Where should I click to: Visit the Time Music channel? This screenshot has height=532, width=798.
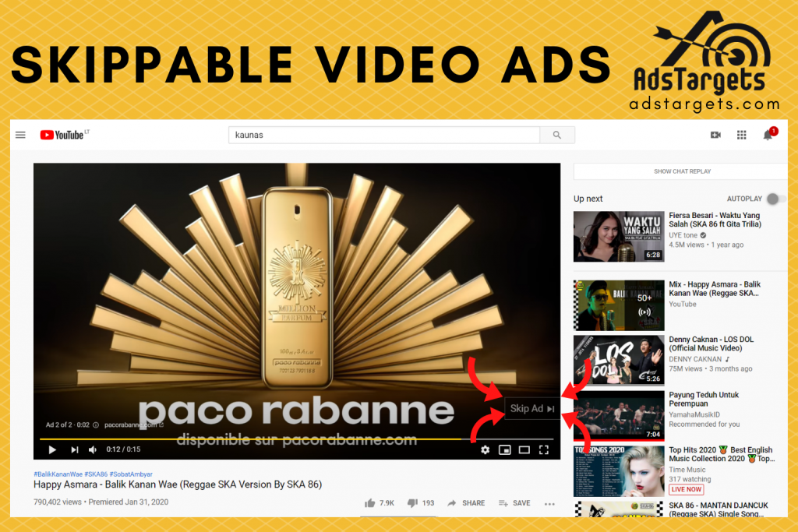coord(687,470)
